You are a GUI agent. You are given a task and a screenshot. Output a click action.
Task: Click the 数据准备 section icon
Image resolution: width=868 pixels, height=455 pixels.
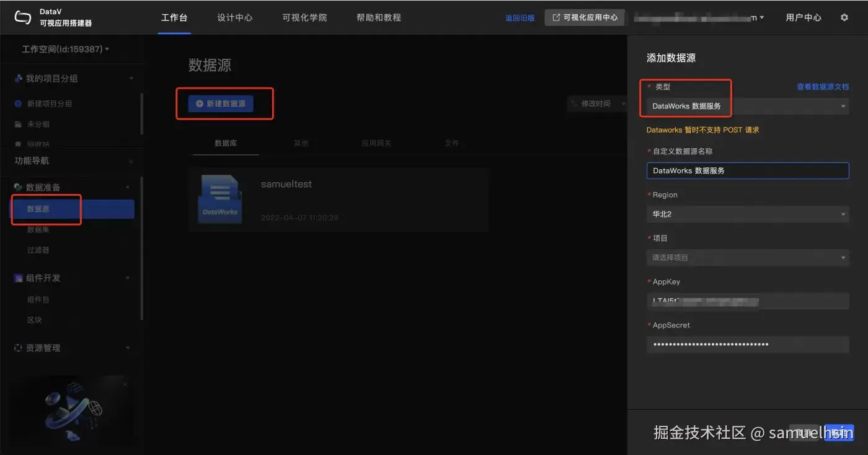[18, 187]
